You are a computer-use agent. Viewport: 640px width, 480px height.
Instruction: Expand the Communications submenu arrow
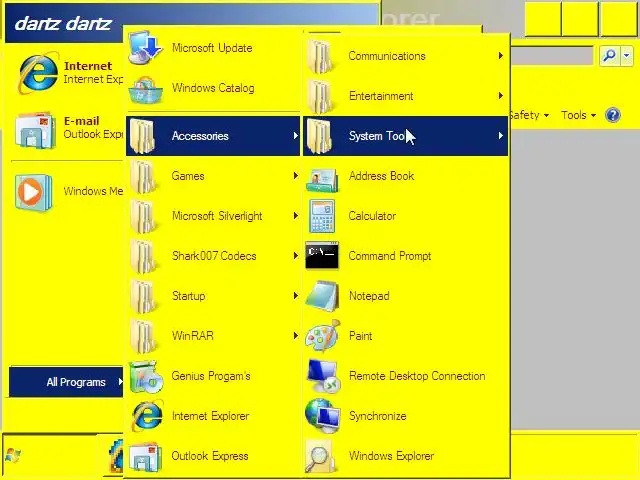500,56
